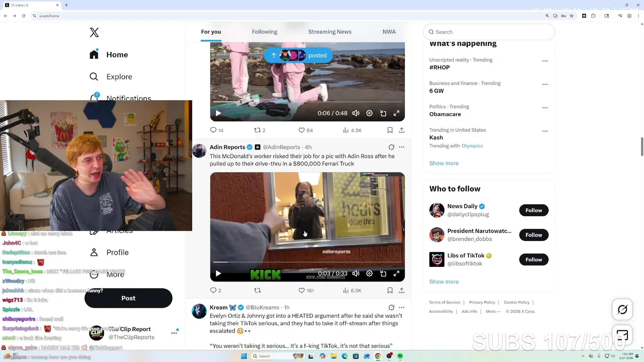Image resolution: width=644 pixels, height=362 pixels.
Task: Open more options on Kream post
Action: (x=401, y=308)
